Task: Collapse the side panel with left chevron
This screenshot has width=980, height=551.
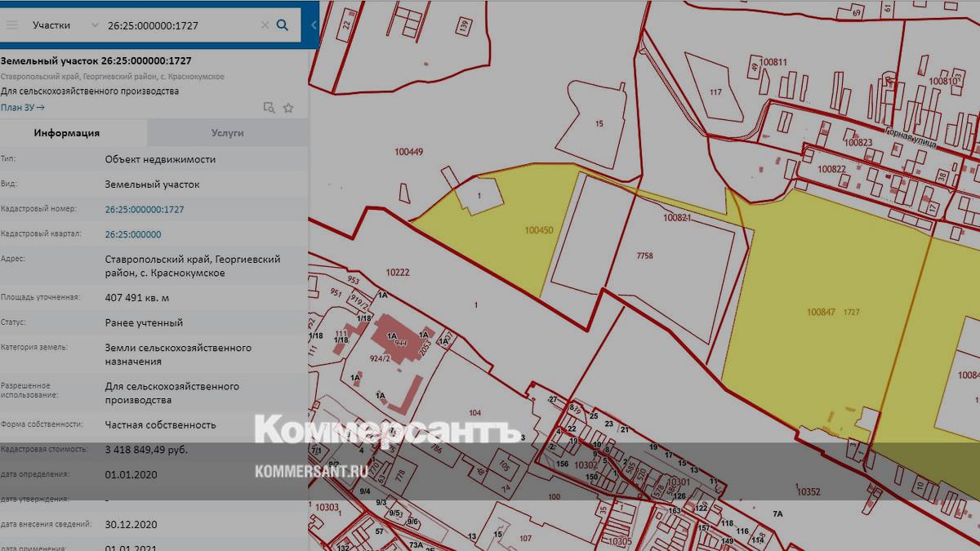Action: 314,24
